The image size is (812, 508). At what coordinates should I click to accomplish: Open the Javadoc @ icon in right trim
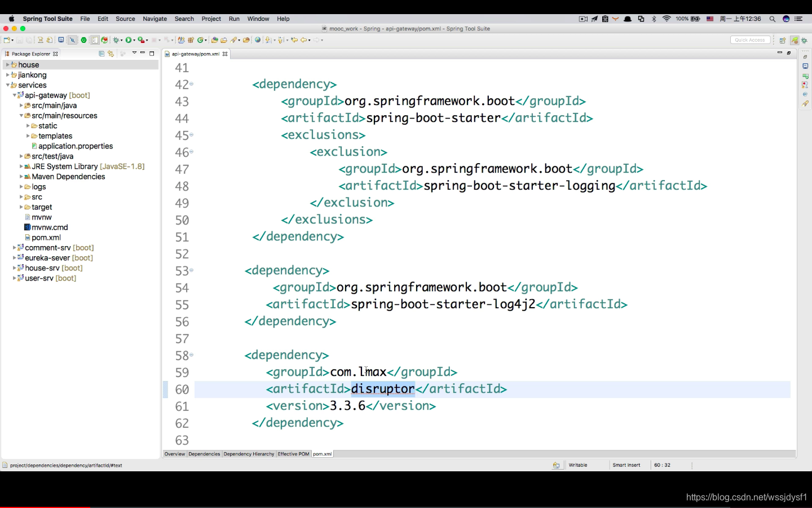click(805, 94)
